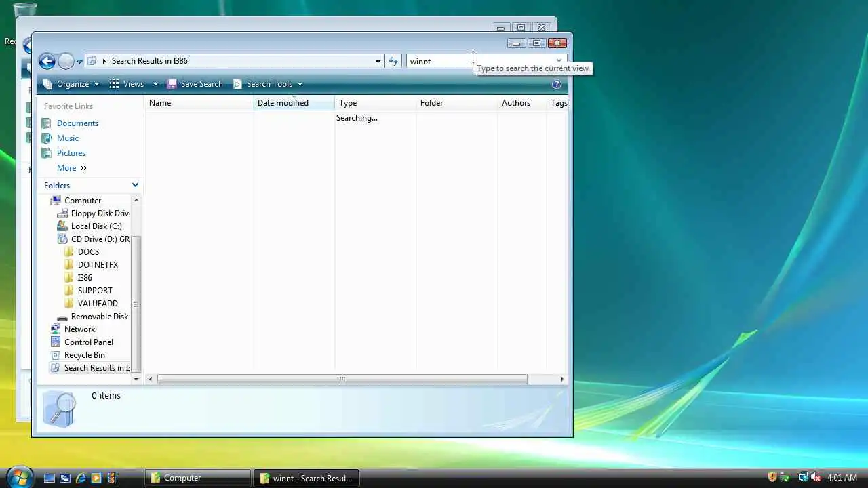Viewport: 868px width, 488px height.
Task: Select Computer in folder tree
Action: [x=83, y=201]
